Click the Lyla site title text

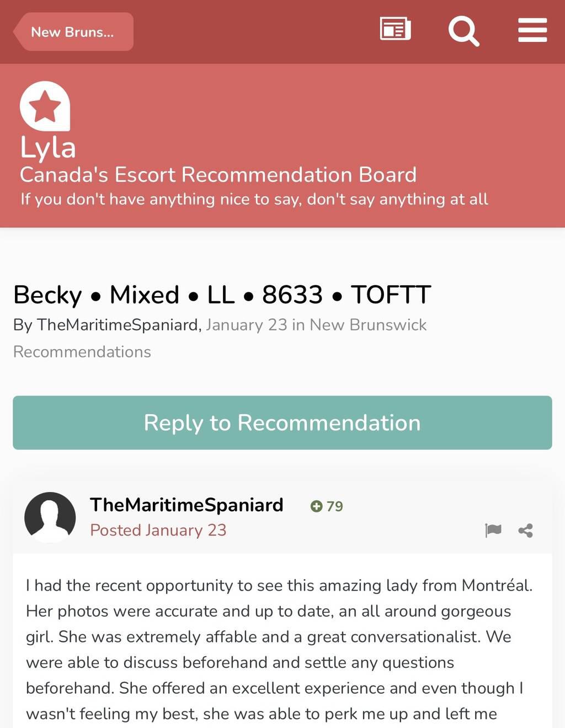(48, 148)
